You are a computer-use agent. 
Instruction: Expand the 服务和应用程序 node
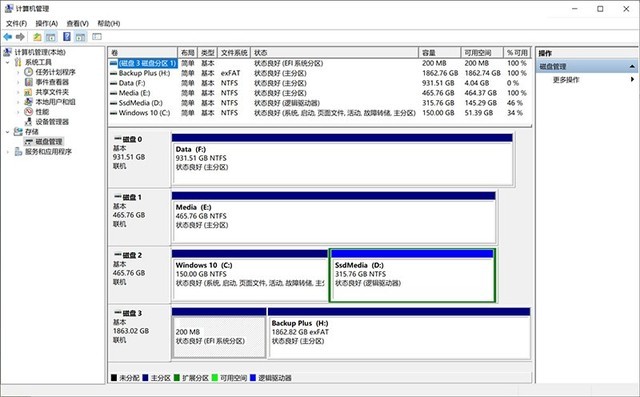(x=8, y=152)
